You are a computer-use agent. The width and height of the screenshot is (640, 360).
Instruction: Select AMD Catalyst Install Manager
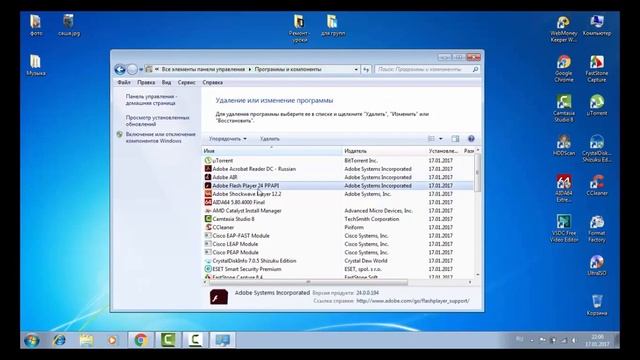click(338, 211)
